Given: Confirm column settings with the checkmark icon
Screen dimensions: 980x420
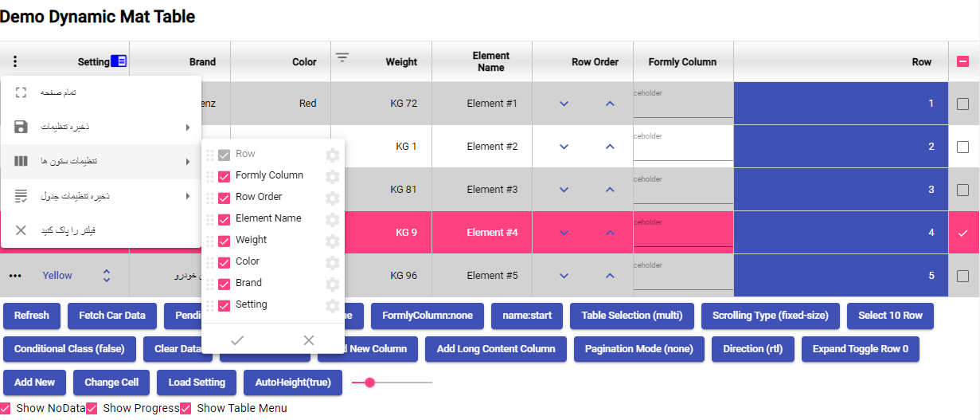Looking at the screenshot, I should [236, 340].
